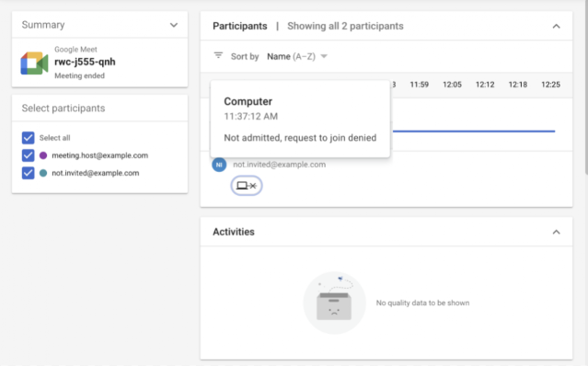Click the 12:18 time label on timeline

pyautogui.click(x=518, y=85)
